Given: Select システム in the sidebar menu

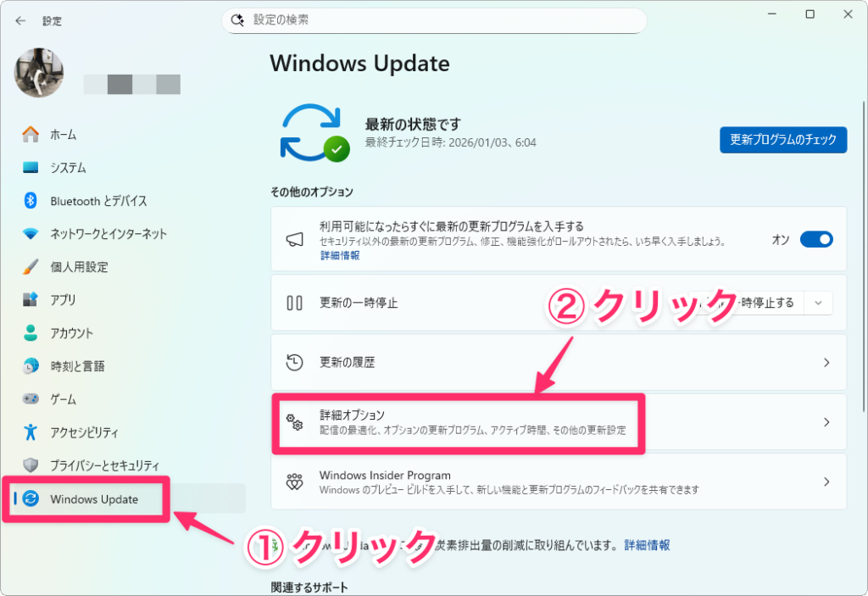Looking at the screenshot, I should click(x=68, y=168).
